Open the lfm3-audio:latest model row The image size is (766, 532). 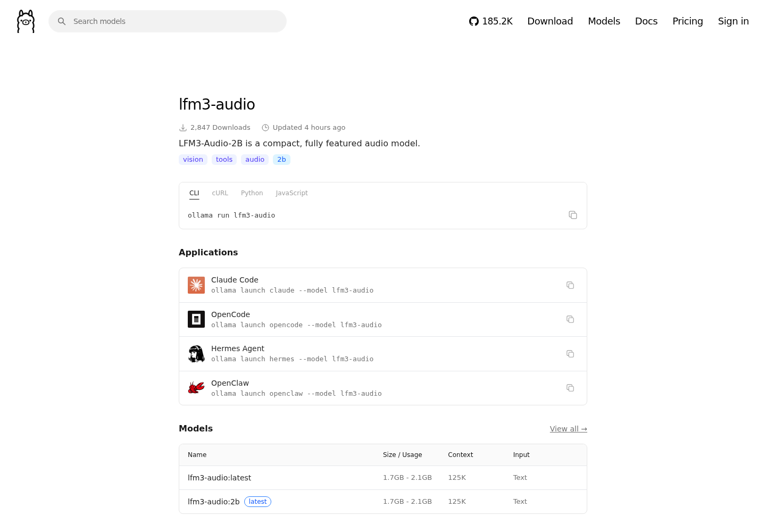pyautogui.click(x=383, y=478)
